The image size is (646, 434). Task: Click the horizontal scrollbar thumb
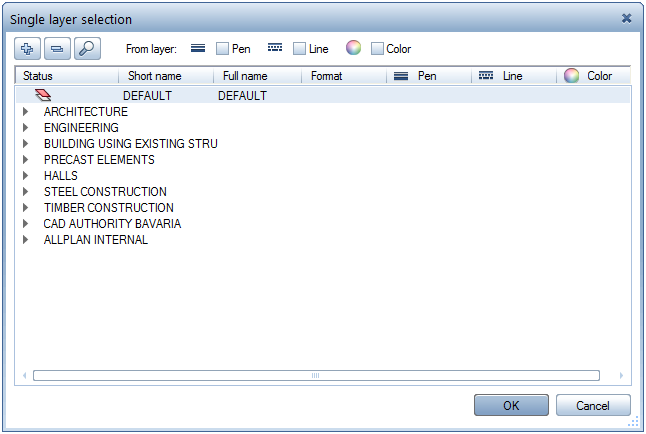click(316, 376)
